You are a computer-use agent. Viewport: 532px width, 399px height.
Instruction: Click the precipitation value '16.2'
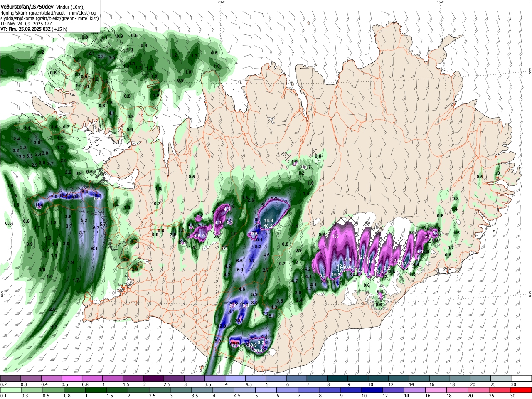(268, 226)
